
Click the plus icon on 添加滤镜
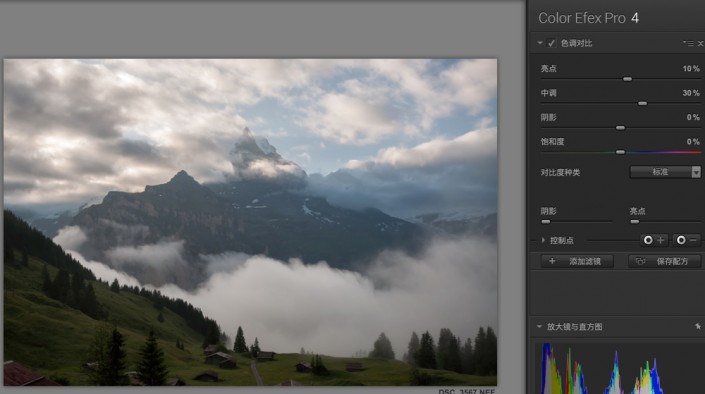(x=552, y=261)
